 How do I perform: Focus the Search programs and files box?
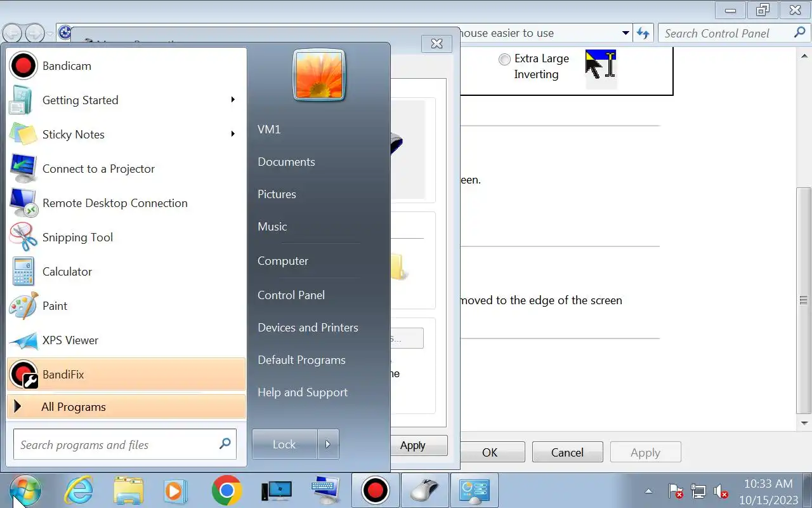click(125, 444)
